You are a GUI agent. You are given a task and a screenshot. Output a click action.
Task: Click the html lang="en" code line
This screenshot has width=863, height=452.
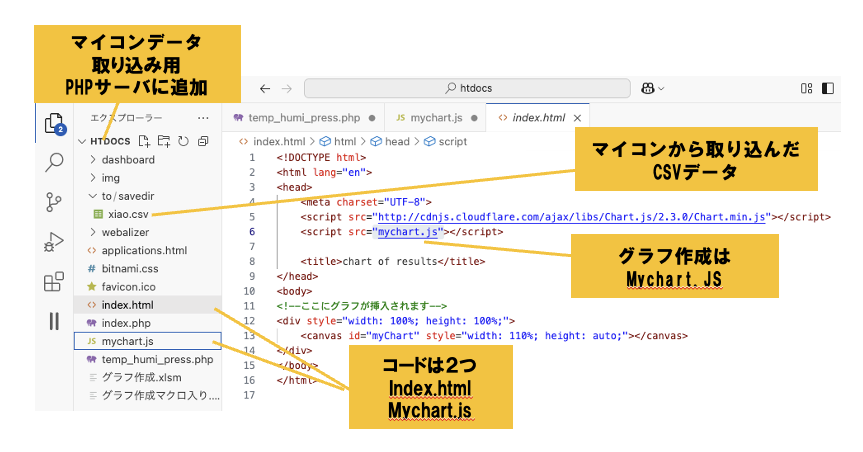tap(324, 172)
